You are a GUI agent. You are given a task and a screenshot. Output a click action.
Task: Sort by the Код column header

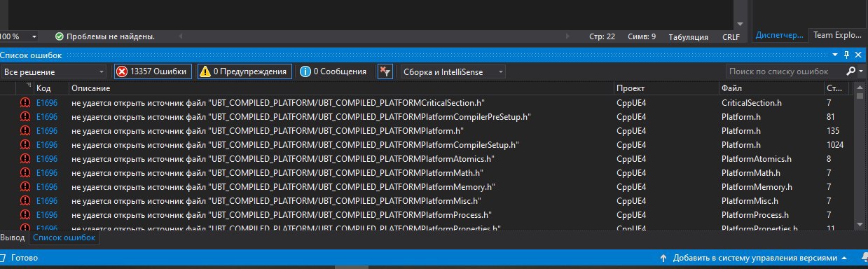click(50, 89)
